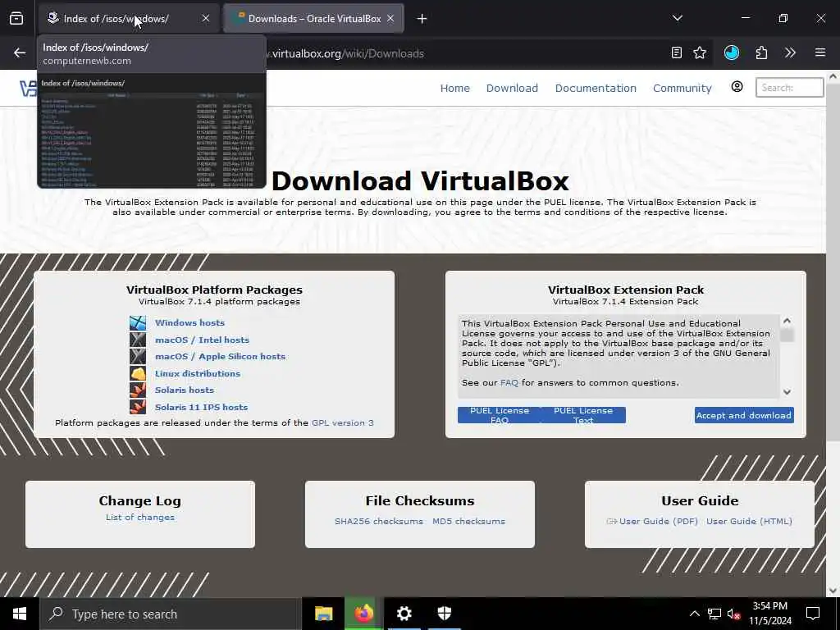Open Firefox View tab list icon
This screenshot has width=840, height=630.
click(x=16, y=18)
